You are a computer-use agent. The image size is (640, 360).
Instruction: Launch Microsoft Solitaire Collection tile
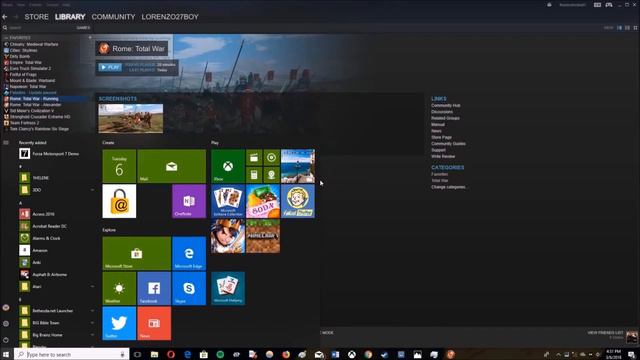[228, 201]
